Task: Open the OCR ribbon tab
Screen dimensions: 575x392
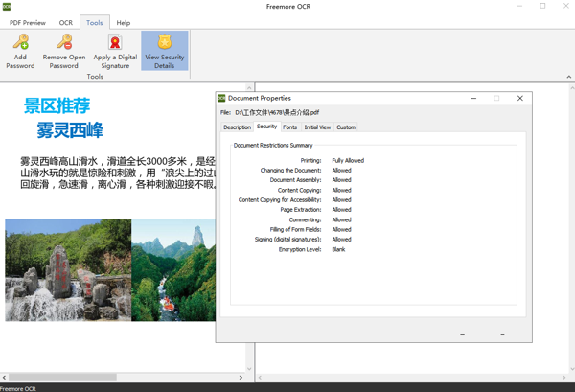Action: [65, 22]
